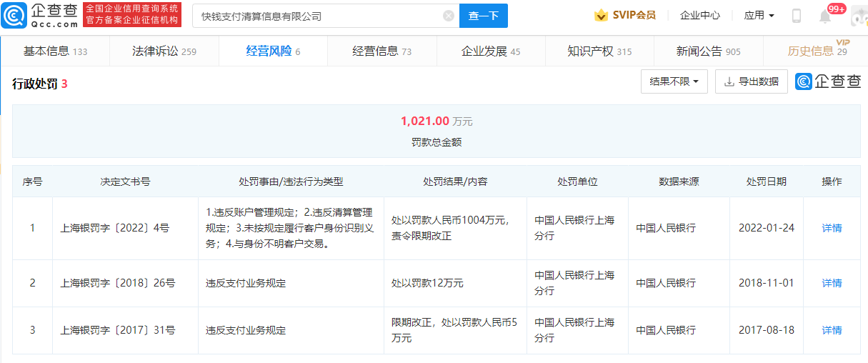
Task: Click the 处罚单位 column header
Action: coord(577,181)
